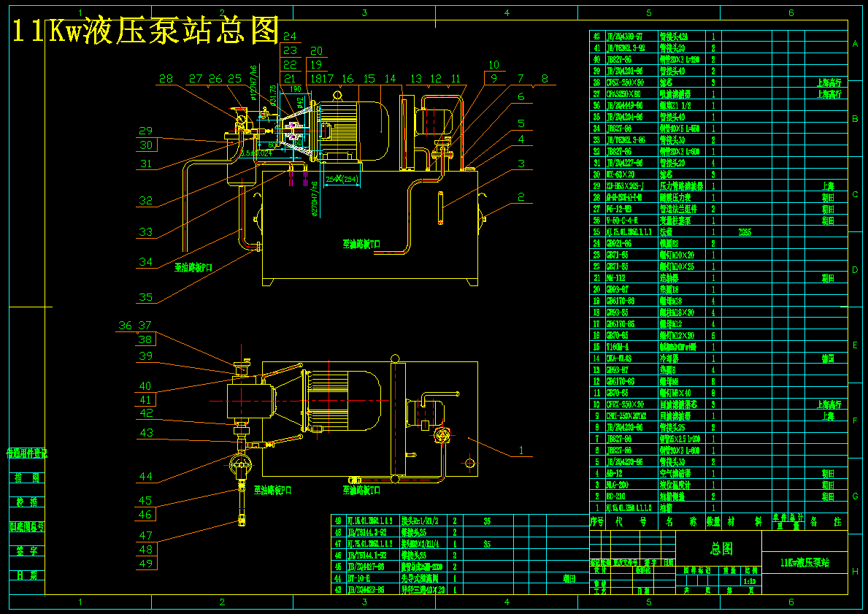
Task: Click part name "变量柱塞泵" in row 26
Action: pyautogui.click(x=675, y=220)
